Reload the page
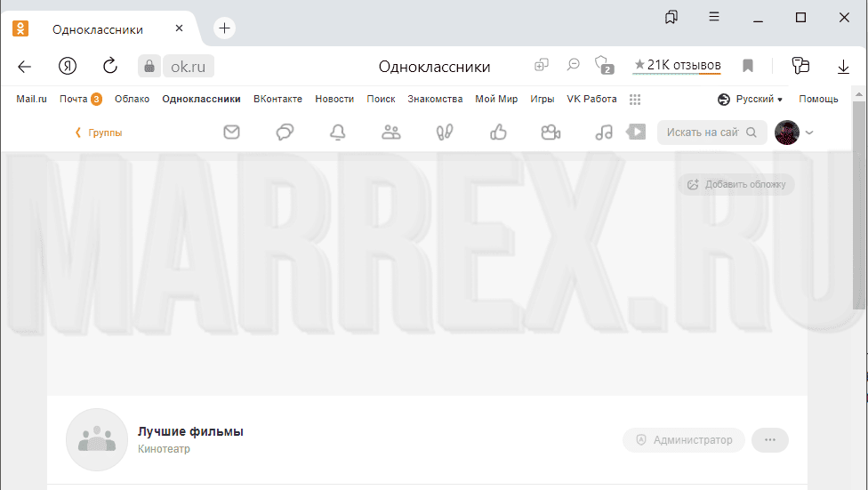The image size is (868, 490). point(110,66)
